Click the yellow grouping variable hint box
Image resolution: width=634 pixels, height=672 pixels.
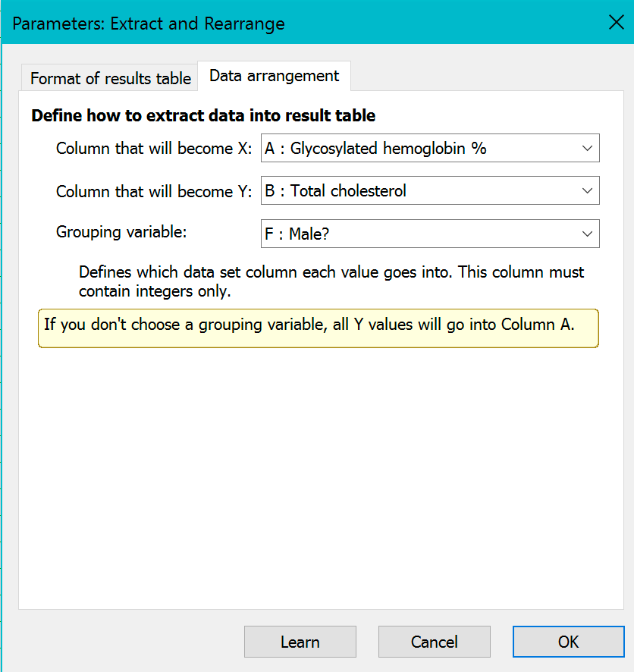pos(318,327)
